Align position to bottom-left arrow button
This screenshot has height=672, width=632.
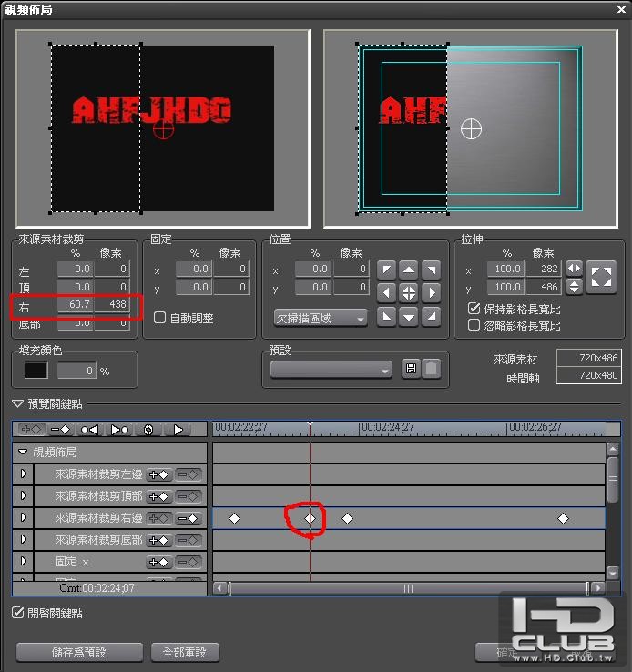(x=386, y=316)
